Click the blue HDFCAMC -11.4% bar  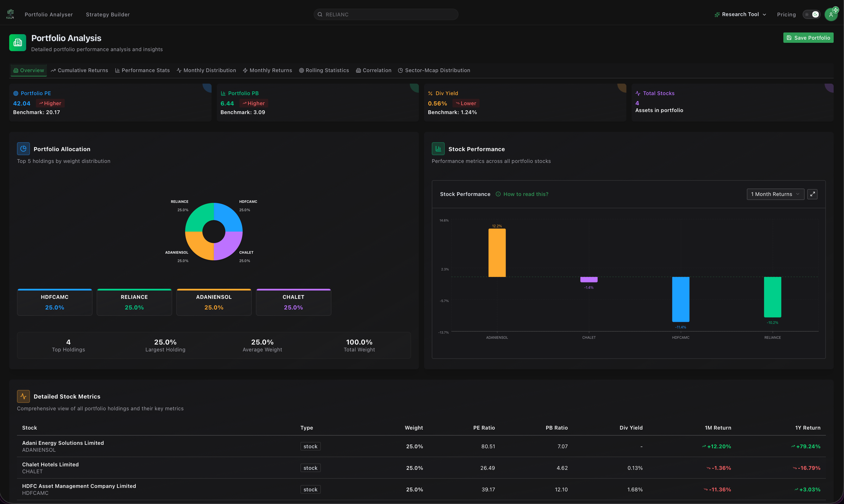pos(680,299)
